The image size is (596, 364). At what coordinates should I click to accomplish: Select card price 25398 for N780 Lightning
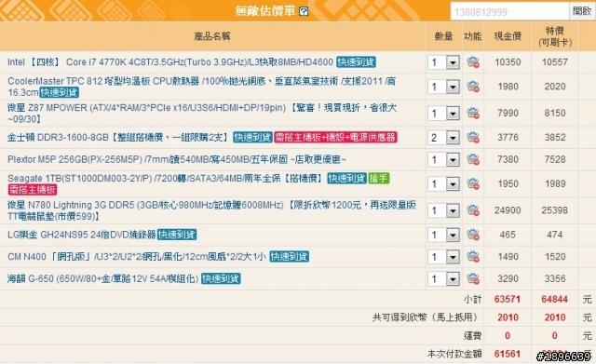tap(555, 210)
